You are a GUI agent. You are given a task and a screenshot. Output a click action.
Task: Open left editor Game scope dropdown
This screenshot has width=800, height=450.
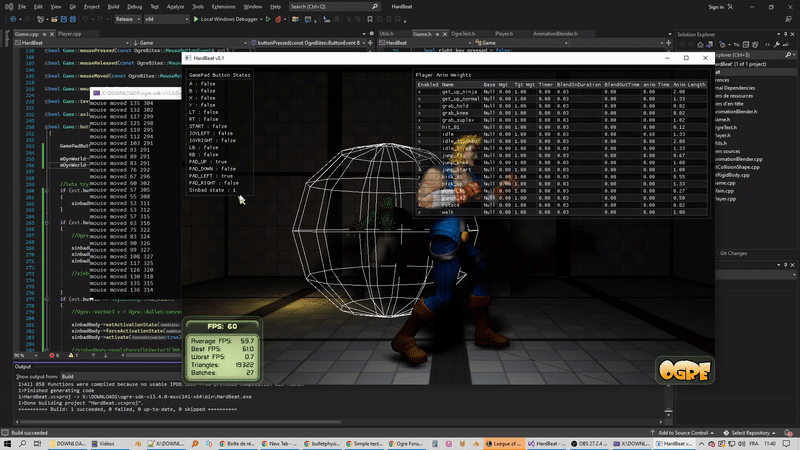coord(190,43)
